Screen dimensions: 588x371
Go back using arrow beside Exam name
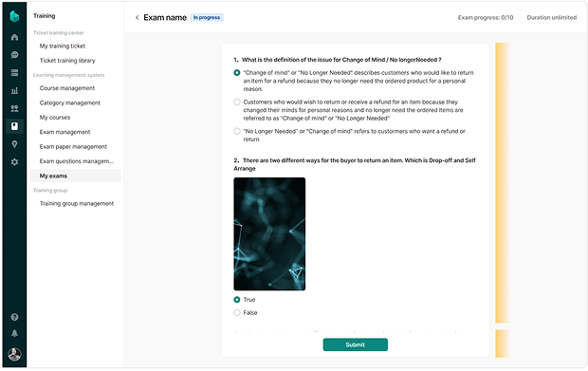point(137,18)
